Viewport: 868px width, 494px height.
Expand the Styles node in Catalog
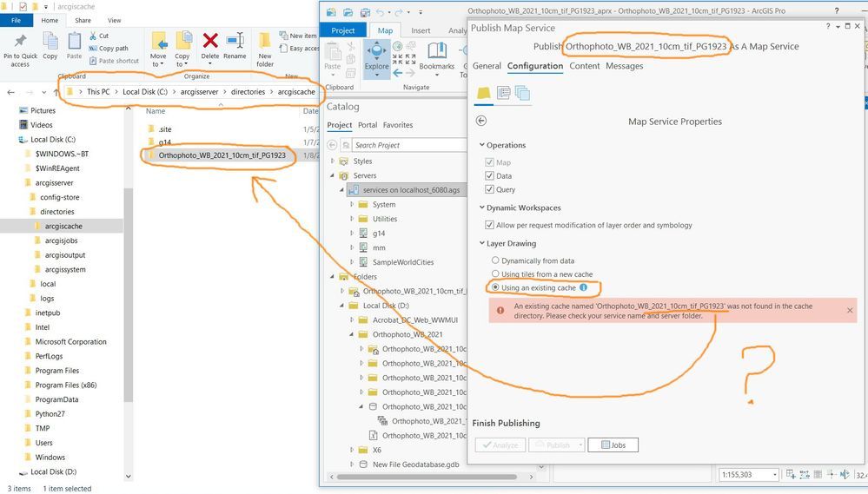[333, 161]
